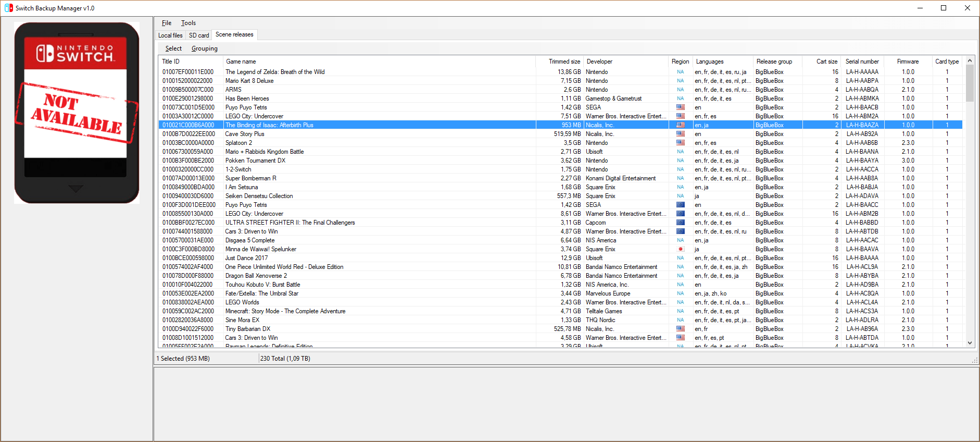Click the EU flag for ULTRA STREET FIGHTER II
This screenshot has width=980, height=442.
tap(680, 223)
